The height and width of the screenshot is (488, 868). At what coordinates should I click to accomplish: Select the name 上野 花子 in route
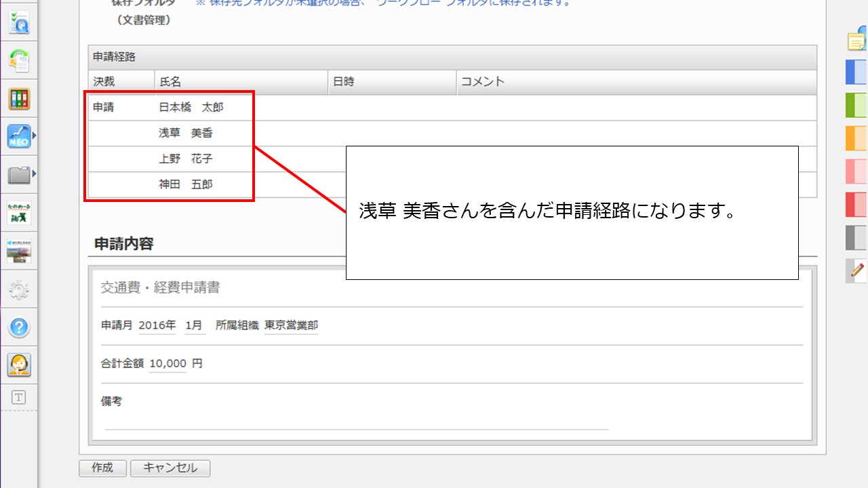pyautogui.click(x=186, y=159)
